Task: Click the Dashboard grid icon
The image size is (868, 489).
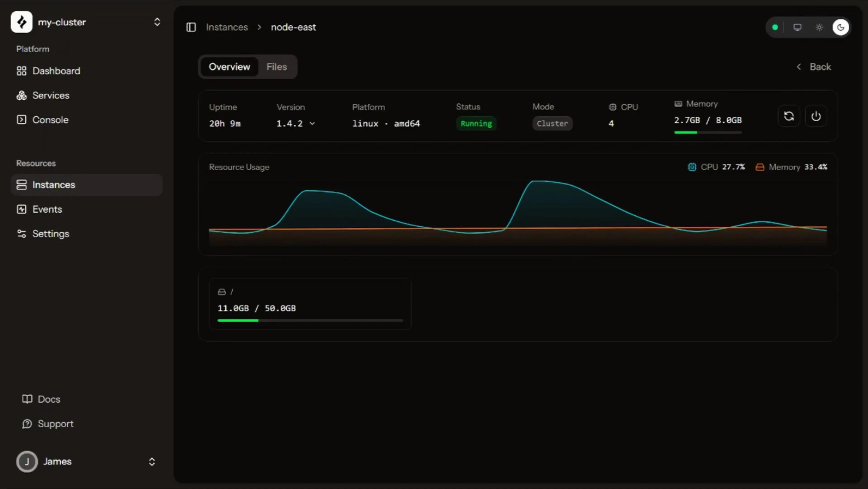Action: click(x=21, y=71)
